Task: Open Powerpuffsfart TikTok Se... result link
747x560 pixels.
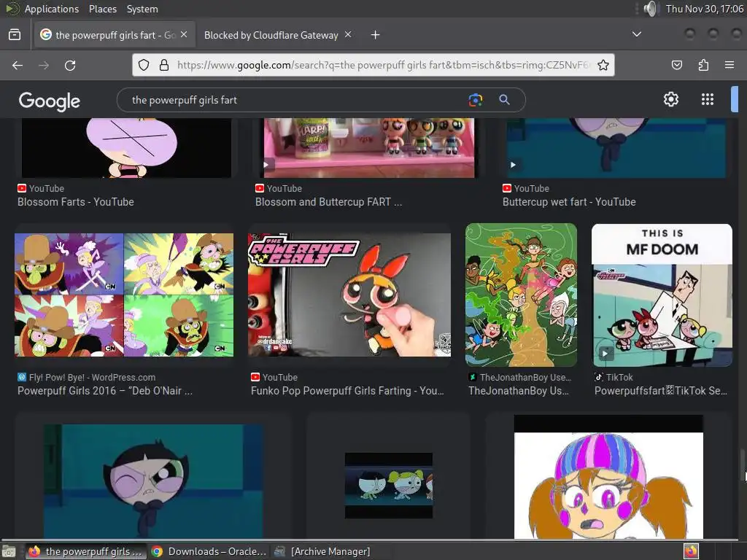Action: [661, 391]
